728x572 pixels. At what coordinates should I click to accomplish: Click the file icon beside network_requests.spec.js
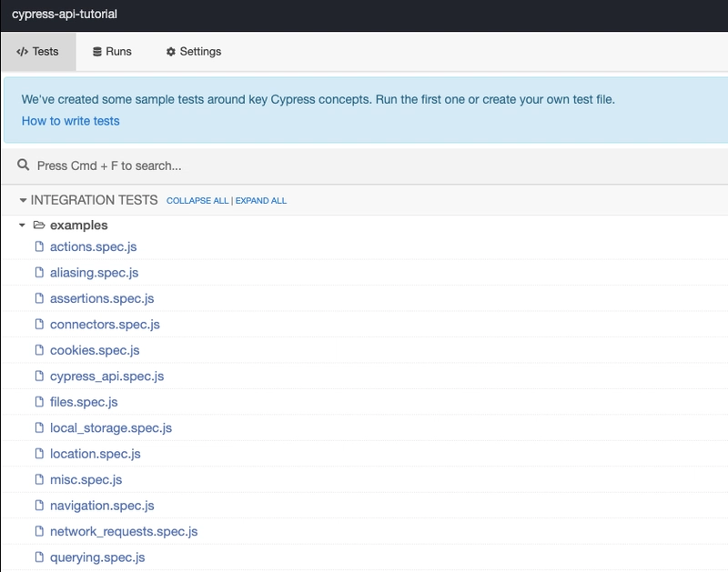point(39,531)
